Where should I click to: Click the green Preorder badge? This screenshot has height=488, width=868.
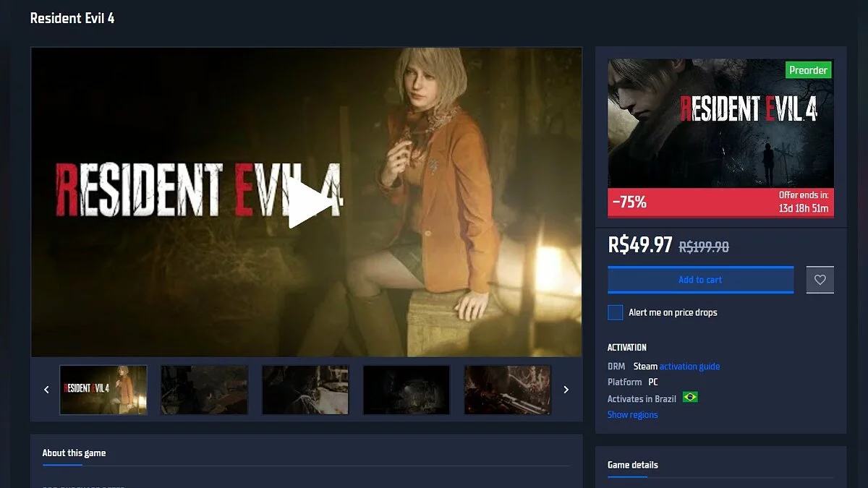point(808,70)
